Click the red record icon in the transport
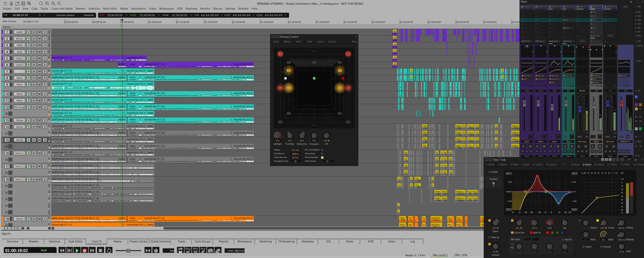The height and width of the screenshot is (258, 644). pyautogui.click(x=85, y=250)
